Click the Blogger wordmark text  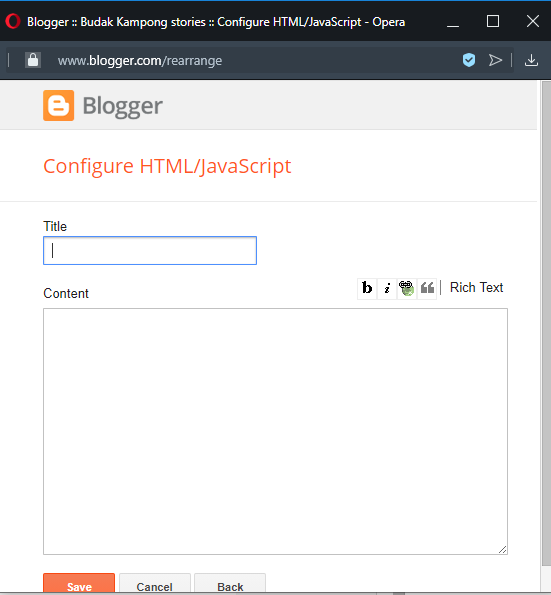coord(123,106)
